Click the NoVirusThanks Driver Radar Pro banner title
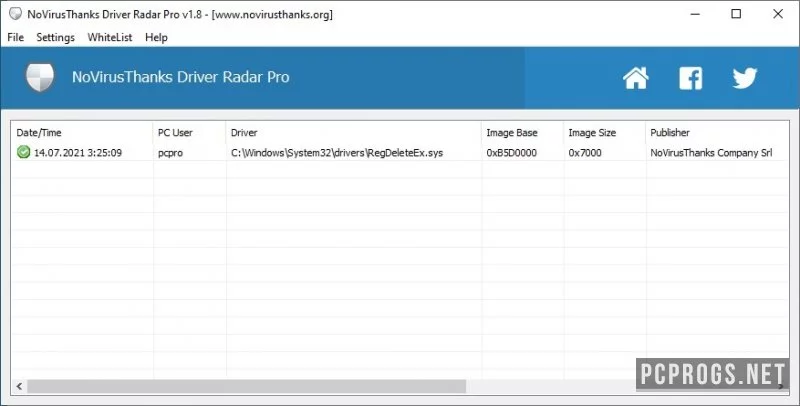 tap(181, 77)
